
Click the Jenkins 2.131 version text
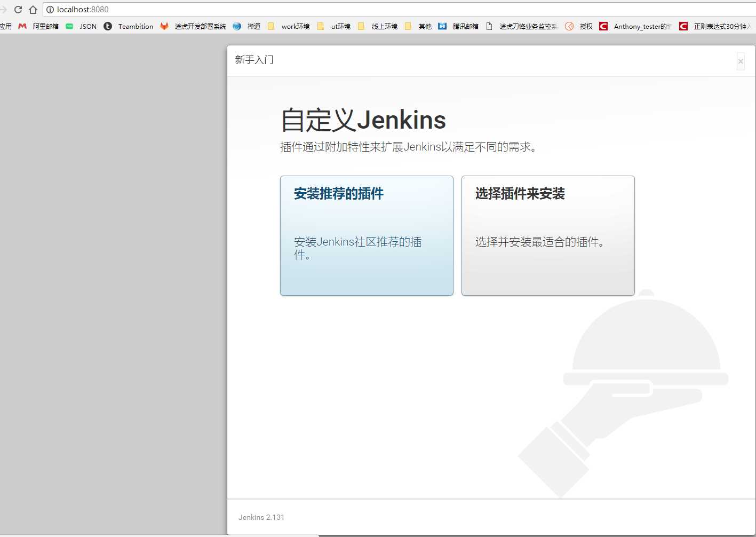click(x=261, y=517)
